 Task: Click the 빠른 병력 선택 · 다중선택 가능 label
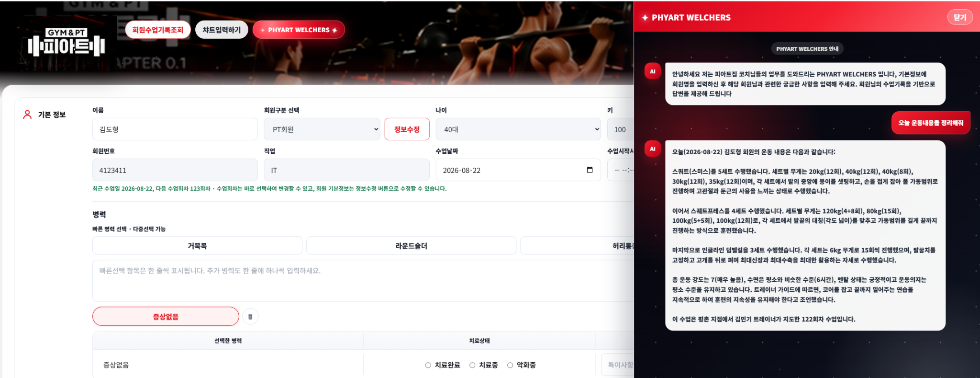pos(129,229)
